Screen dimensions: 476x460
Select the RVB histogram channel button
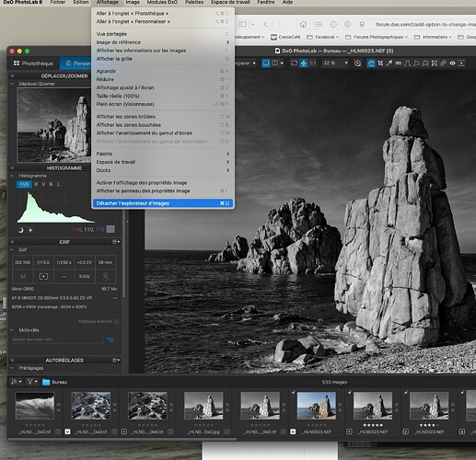pyautogui.click(x=24, y=184)
